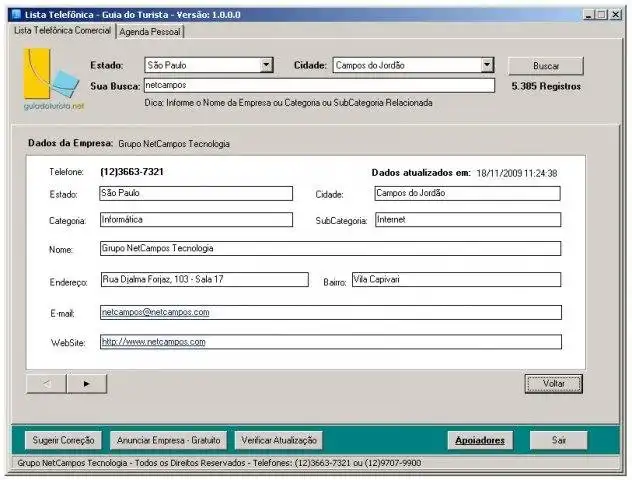Go to next record arrow button

click(x=87, y=384)
